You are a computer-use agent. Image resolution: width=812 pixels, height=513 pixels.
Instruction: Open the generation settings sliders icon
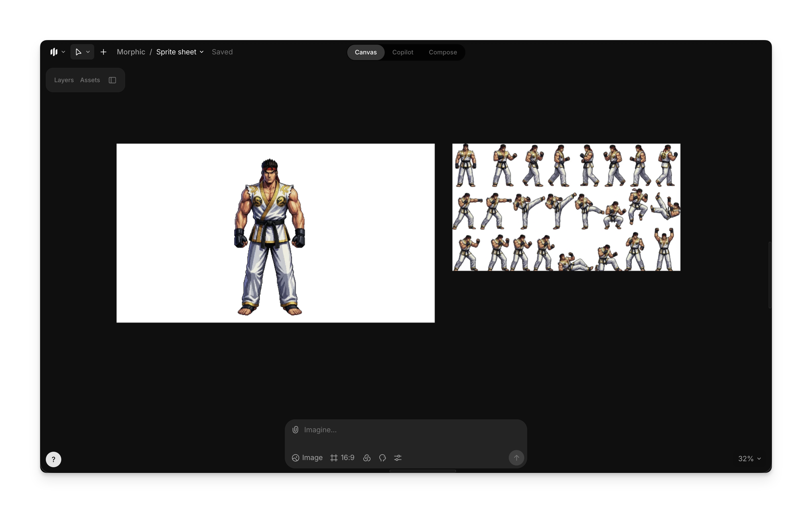(398, 458)
